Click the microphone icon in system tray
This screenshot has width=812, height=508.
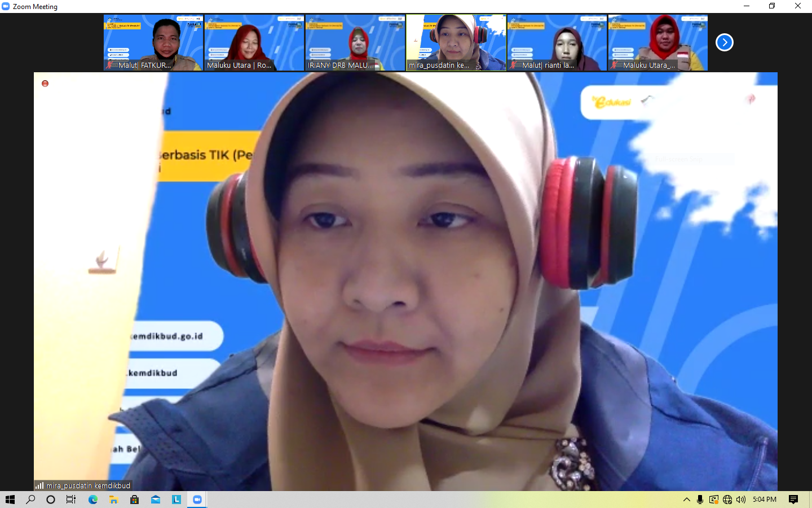click(x=700, y=500)
